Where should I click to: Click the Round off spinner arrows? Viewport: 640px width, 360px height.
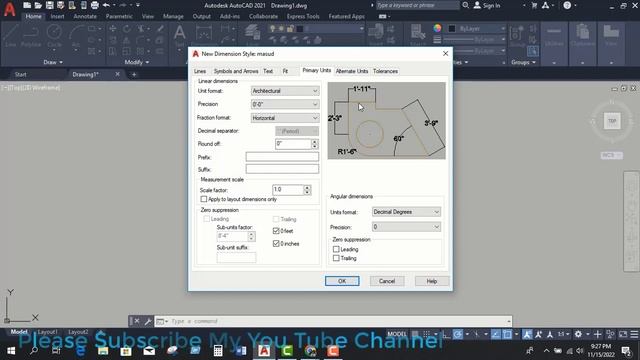pos(314,144)
